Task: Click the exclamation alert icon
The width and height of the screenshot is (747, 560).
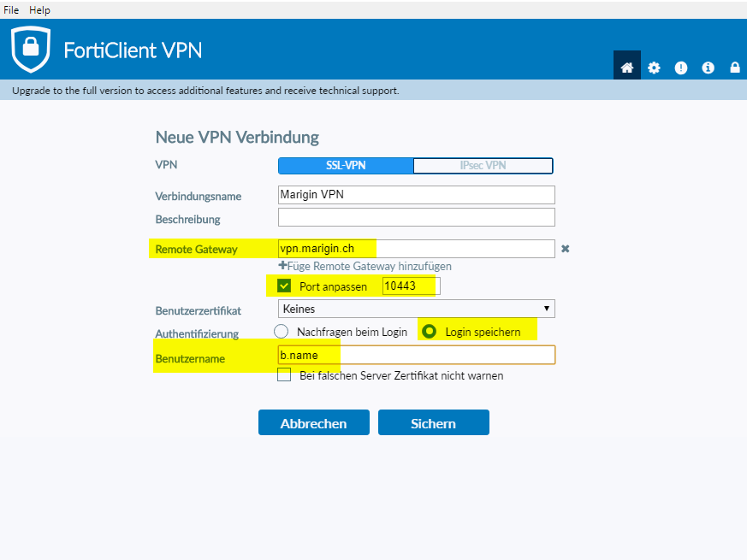Action: 681,68
